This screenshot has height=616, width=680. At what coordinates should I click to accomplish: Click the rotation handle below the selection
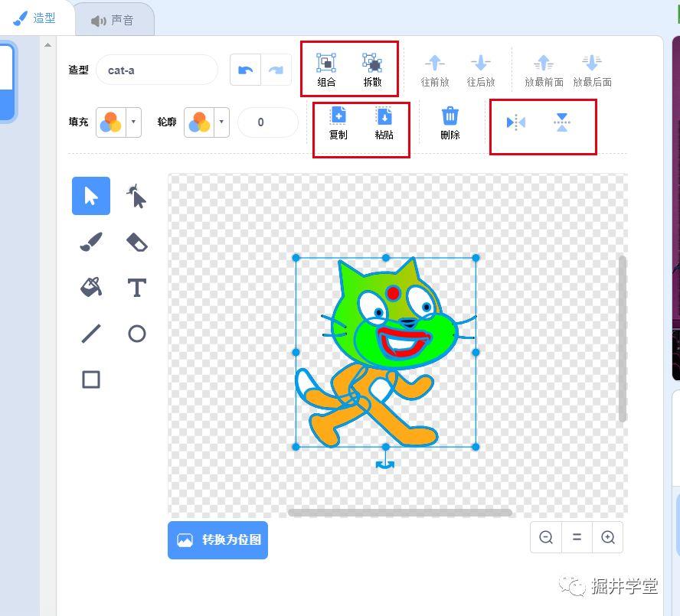[385, 464]
